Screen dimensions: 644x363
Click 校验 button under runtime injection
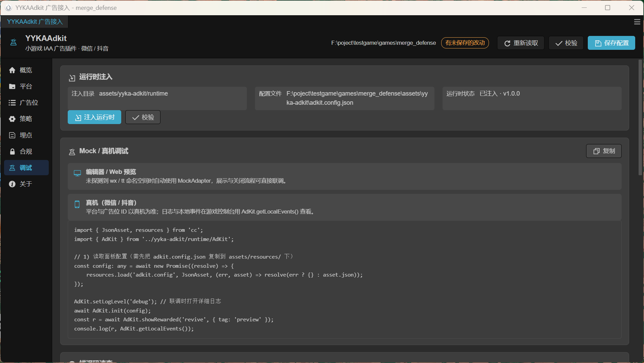pos(143,117)
